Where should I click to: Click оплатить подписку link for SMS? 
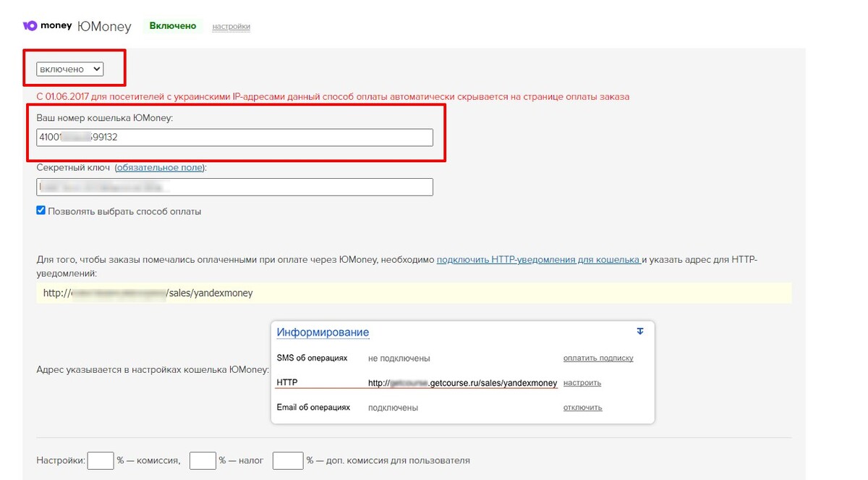click(x=598, y=358)
